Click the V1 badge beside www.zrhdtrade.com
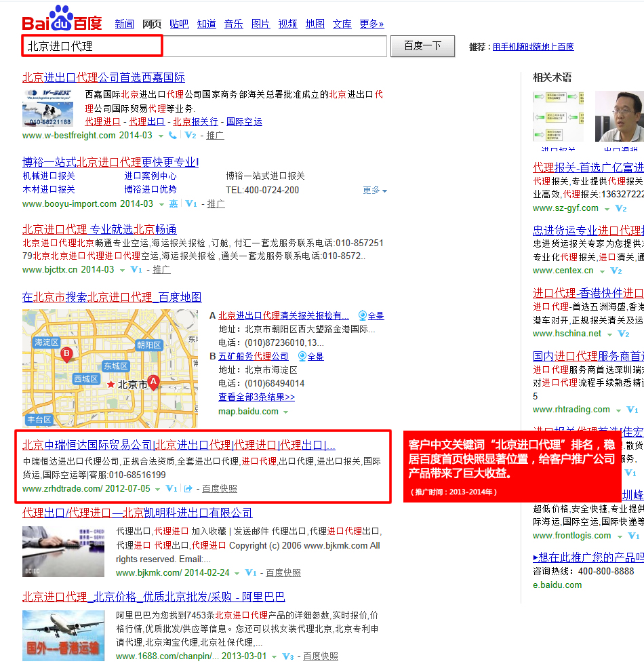The image size is (644, 670). [x=172, y=488]
